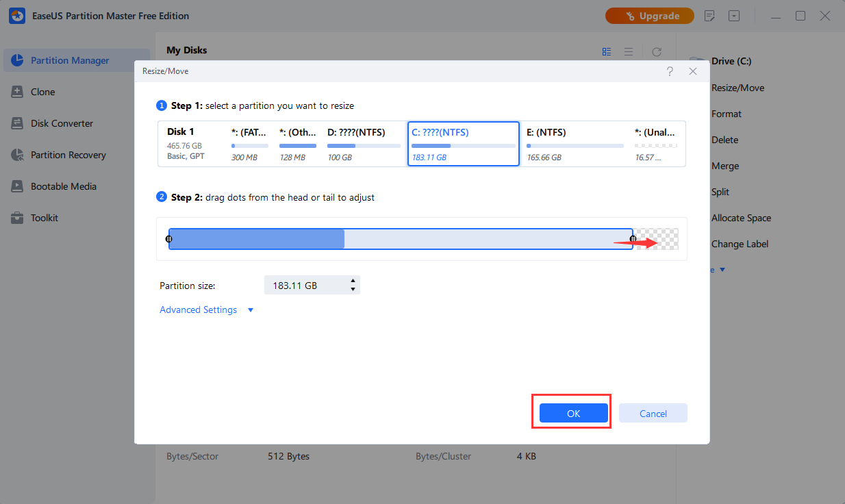Open the feedback notes icon in title bar
The width and height of the screenshot is (845, 504).
pos(710,16)
